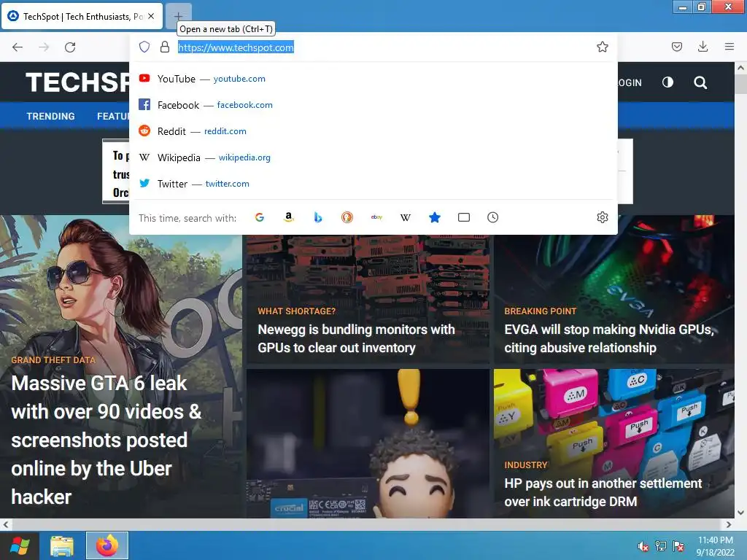The width and height of the screenshot is (747, 560).
Task: Click the Crucial SSD article thumbnail
Action: [368, 443]
